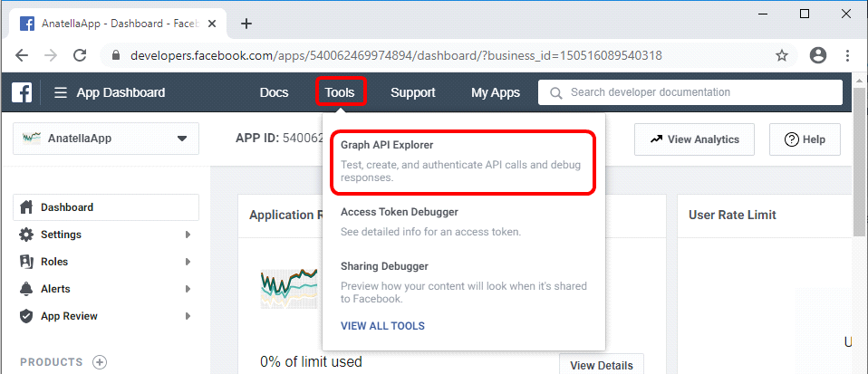
Task: Expand the App Review submenu arrow
Action: pyautogui.click(x=188, y=316)
